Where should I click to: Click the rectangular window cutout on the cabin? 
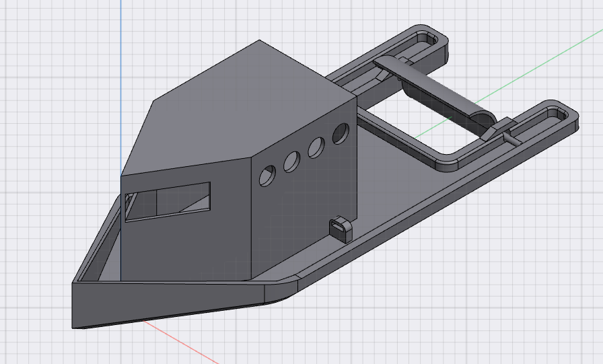click(x=168, y=202)
